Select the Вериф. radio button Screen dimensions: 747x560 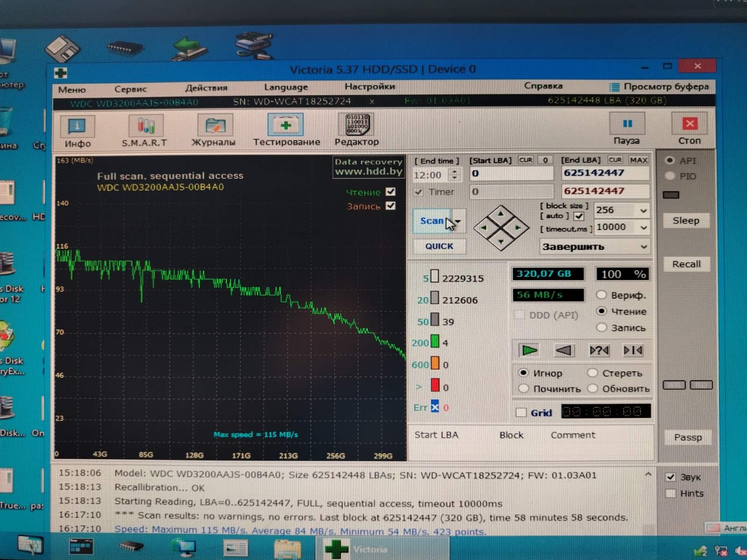pyautogui.click(x=601, y=294)
